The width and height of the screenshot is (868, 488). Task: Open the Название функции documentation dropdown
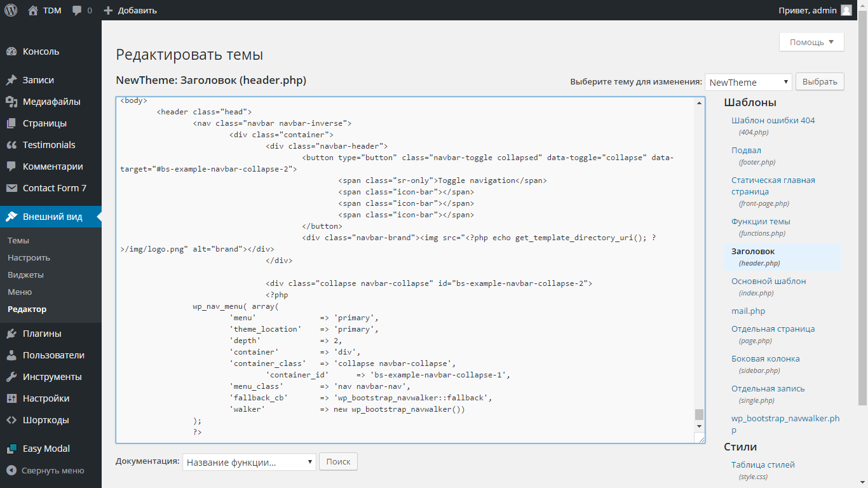click(249, 462)
